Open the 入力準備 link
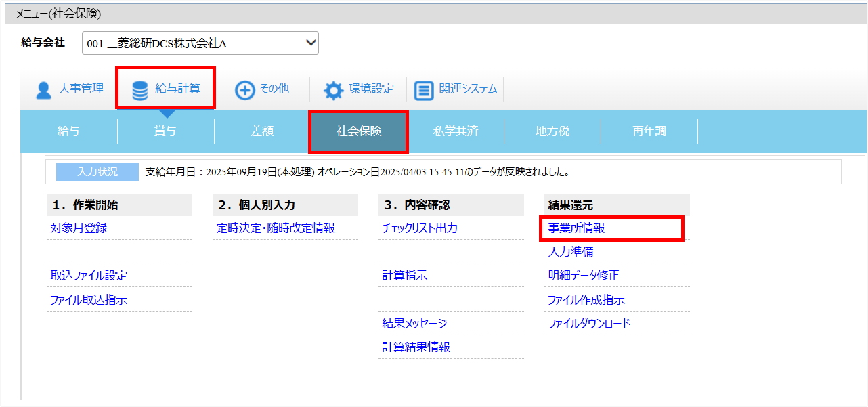 click(571, 252)
